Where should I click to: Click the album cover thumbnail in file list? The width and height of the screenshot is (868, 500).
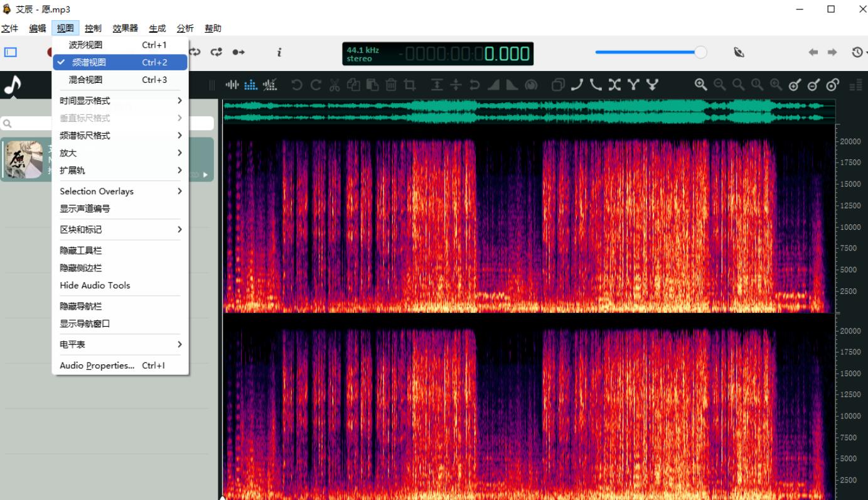[x=24, y=160]
